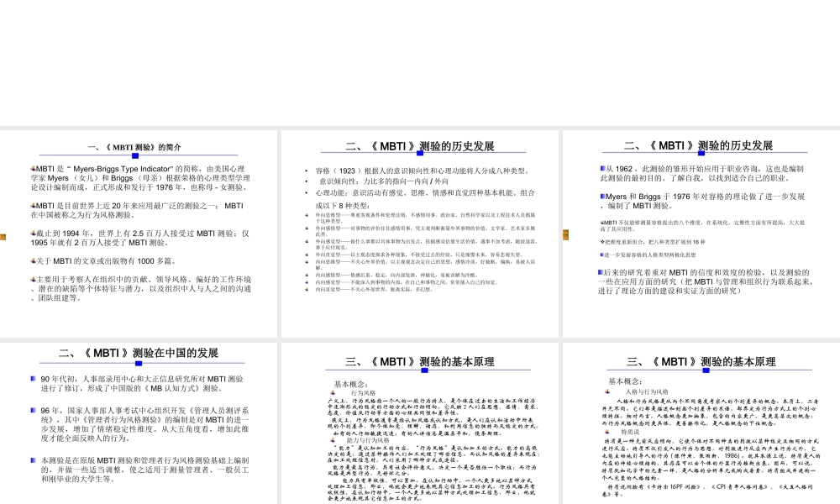840x504 pixels.
Task: Open the slide thumbnail listing 8 种类型
Action: coord(419,234)
